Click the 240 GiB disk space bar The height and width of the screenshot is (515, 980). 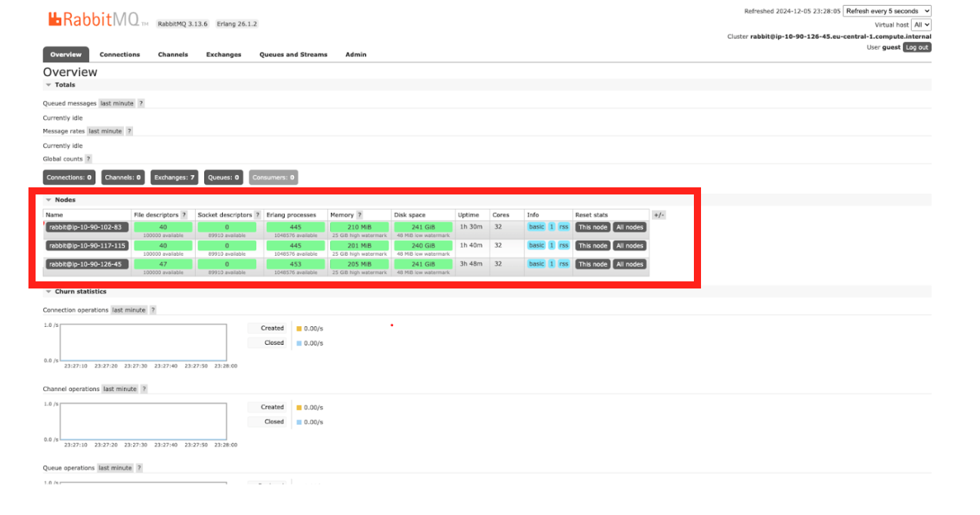point(423,246)
